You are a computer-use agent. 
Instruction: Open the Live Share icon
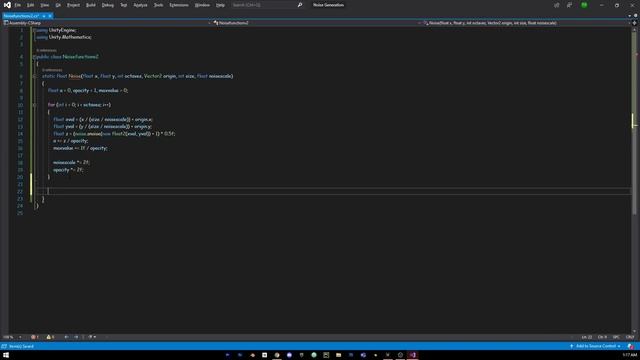point(557,5)
